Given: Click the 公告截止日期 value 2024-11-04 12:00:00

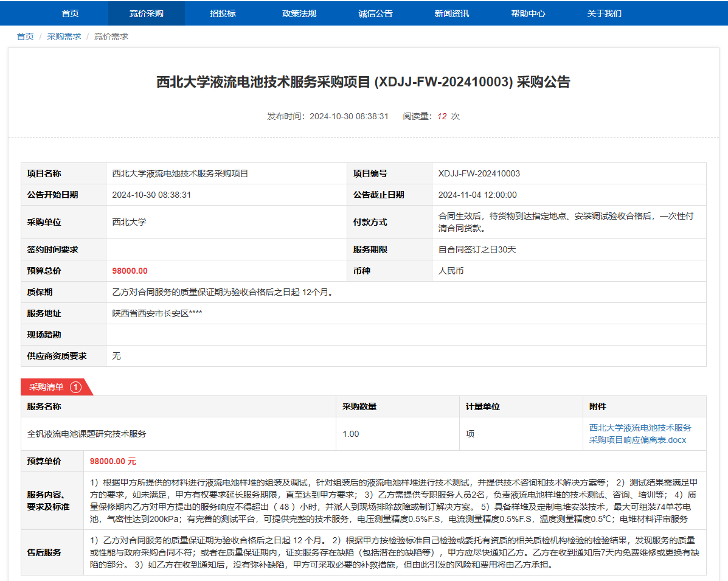Looking at the screenshot, I should 477,195.
